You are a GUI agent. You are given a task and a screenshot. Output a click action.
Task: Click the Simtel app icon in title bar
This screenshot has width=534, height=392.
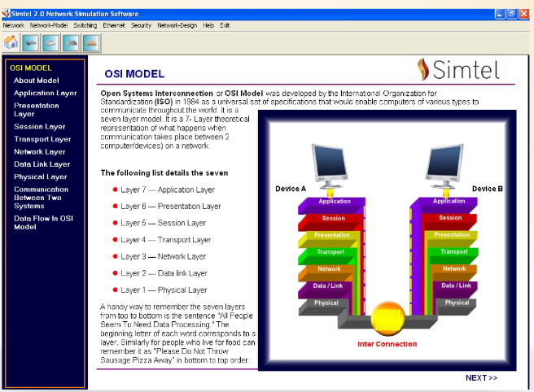(x=7, y=14)
